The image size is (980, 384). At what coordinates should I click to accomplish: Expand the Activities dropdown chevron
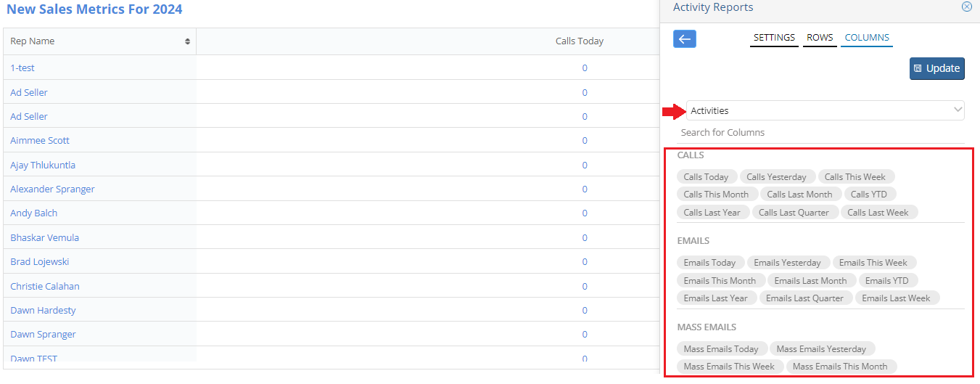[958, 110]
